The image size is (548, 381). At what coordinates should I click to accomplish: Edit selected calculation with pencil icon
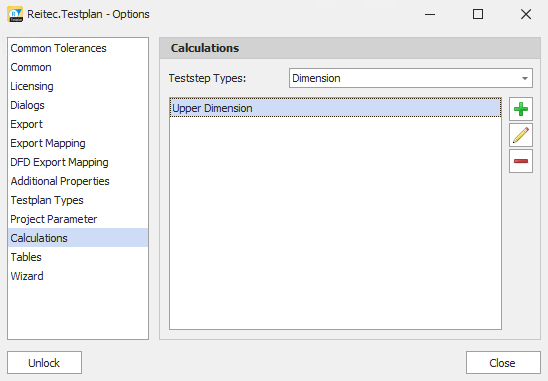pos(521,135)
